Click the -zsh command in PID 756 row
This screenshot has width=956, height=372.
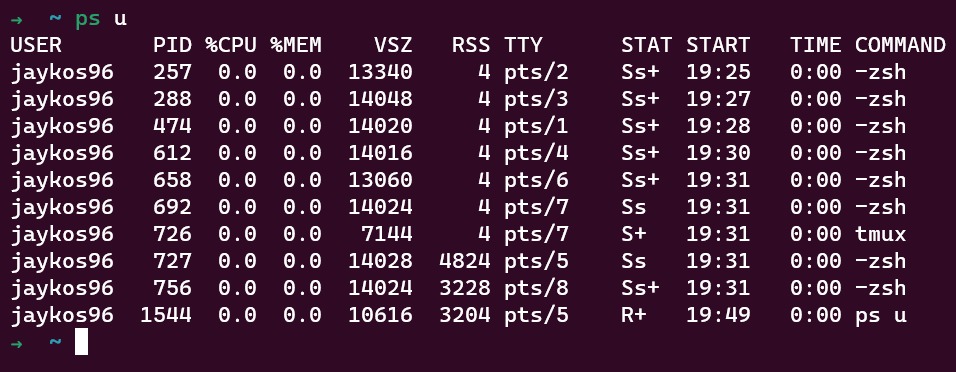881,288
